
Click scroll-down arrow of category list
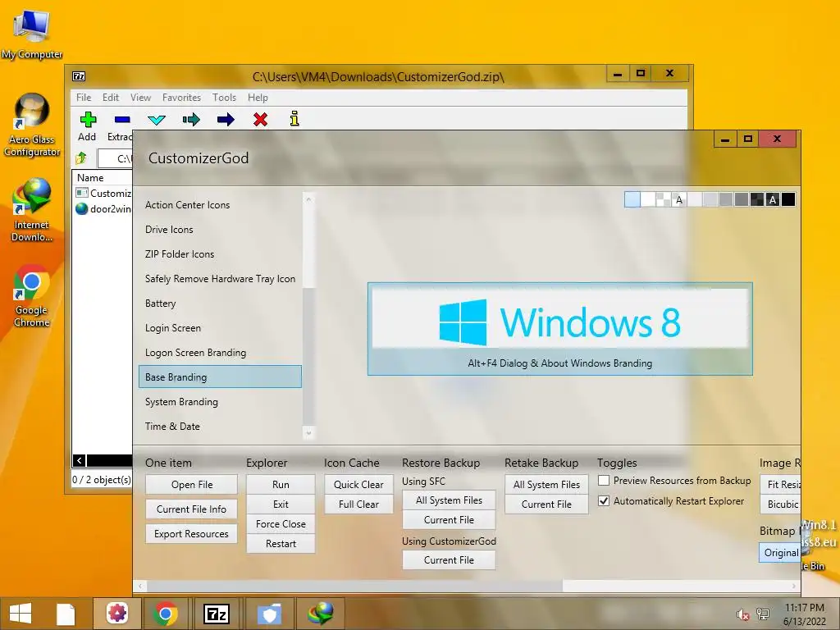point(308,432)
